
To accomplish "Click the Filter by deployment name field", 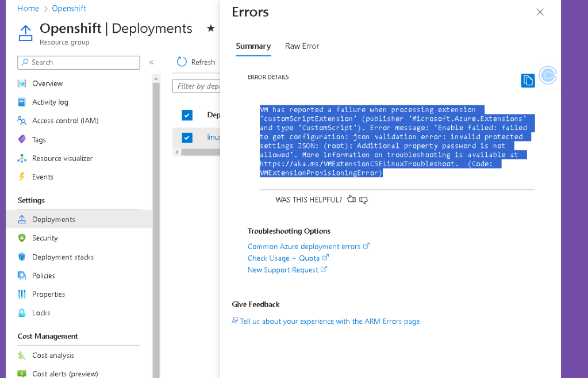I will (197, 86).
